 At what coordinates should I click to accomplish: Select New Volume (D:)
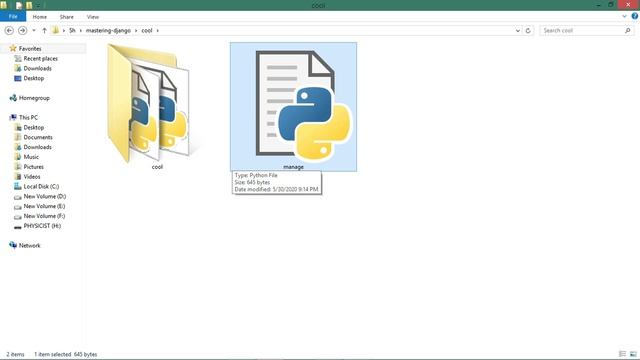click(45, 196)
